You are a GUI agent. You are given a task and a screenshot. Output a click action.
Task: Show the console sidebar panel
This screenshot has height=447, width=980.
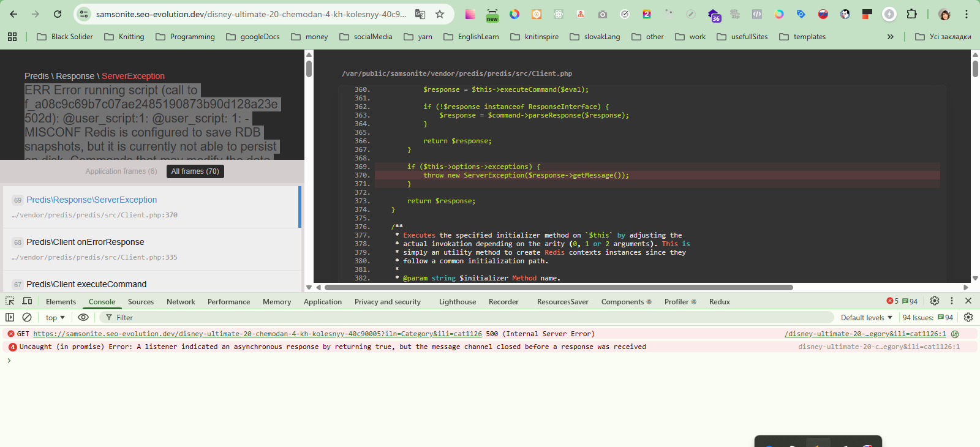pos(10,317)
